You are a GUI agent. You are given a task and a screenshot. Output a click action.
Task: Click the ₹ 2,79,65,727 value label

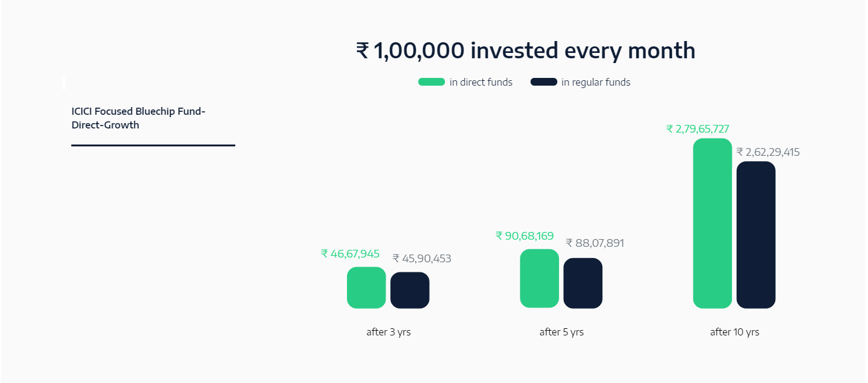click(x=697, y=129)
